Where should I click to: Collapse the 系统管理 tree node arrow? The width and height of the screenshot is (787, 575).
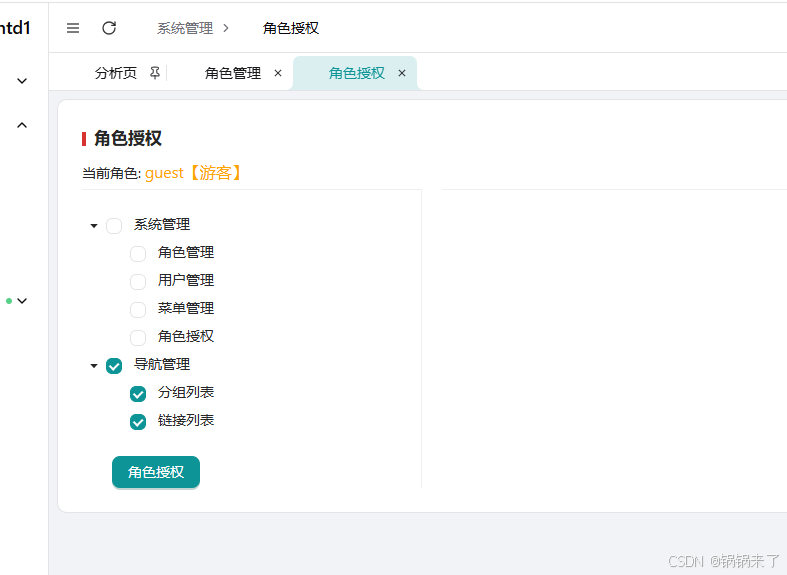pos(94,226)
